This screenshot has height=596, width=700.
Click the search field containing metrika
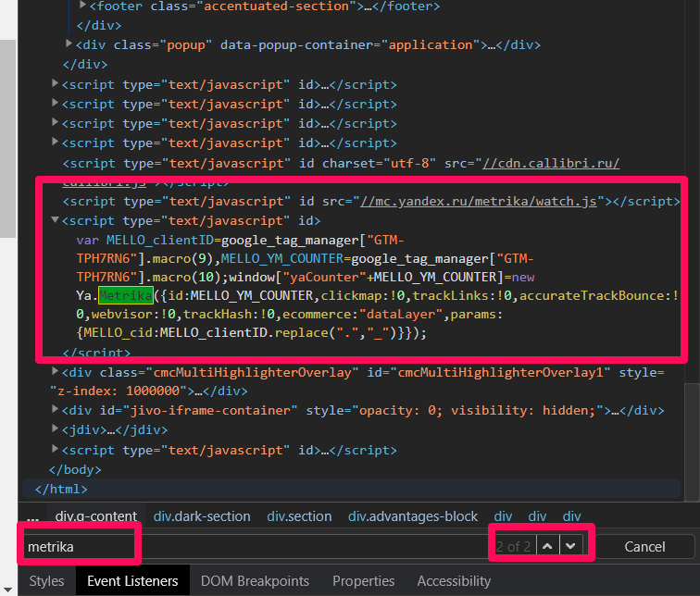(x=79, y=546)
